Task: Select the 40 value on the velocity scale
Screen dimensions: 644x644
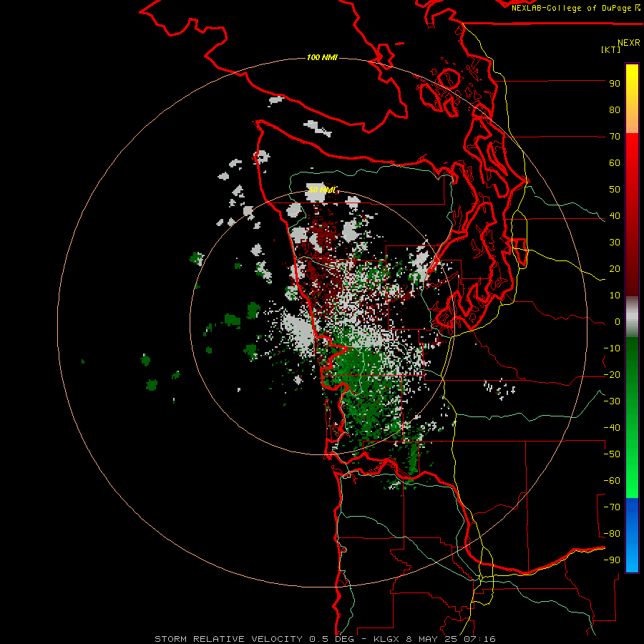Action: (615, 216)
